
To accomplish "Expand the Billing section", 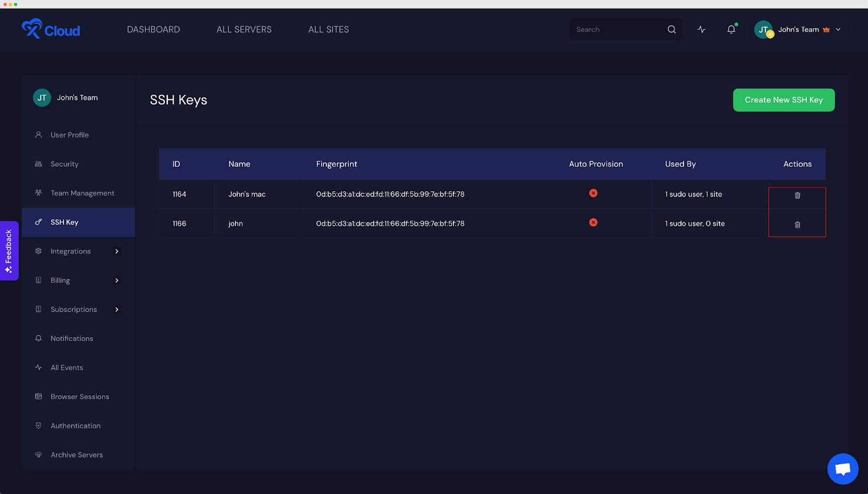I will tap(117, 280).
